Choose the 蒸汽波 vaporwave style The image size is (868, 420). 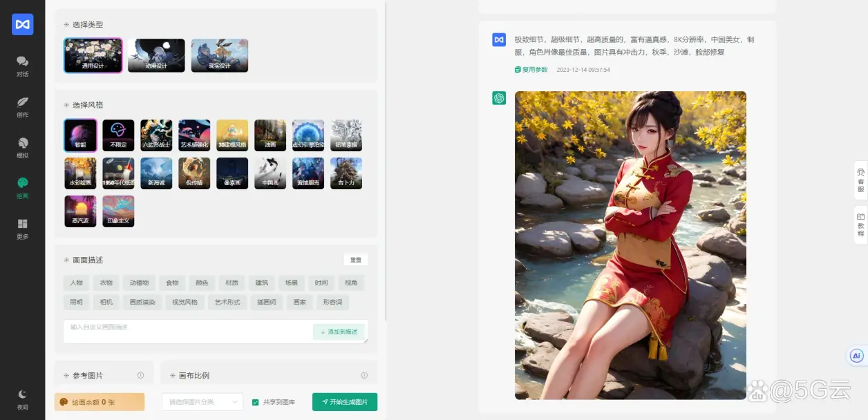coord(80,211)
